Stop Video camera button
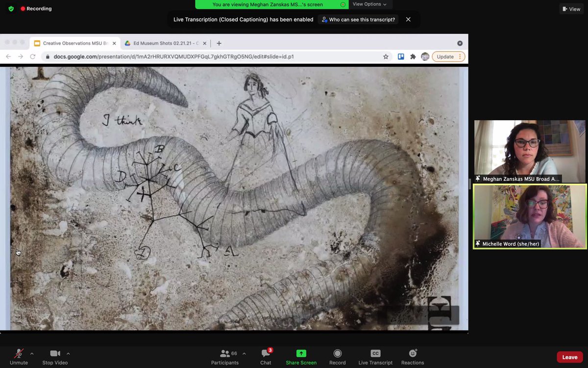Image resolution: width=588 pixels, height=368 pixels. click(x=55, y=357)
